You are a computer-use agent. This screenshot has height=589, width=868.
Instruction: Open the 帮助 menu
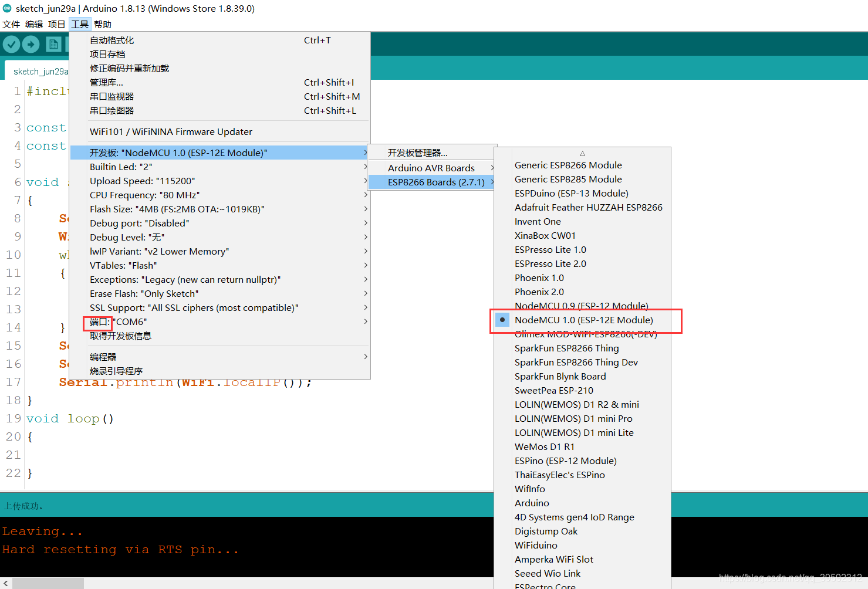pos(103,24)
